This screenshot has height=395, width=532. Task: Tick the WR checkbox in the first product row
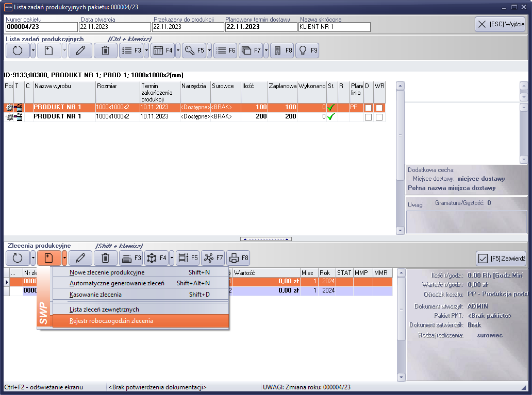click(379, 108)
